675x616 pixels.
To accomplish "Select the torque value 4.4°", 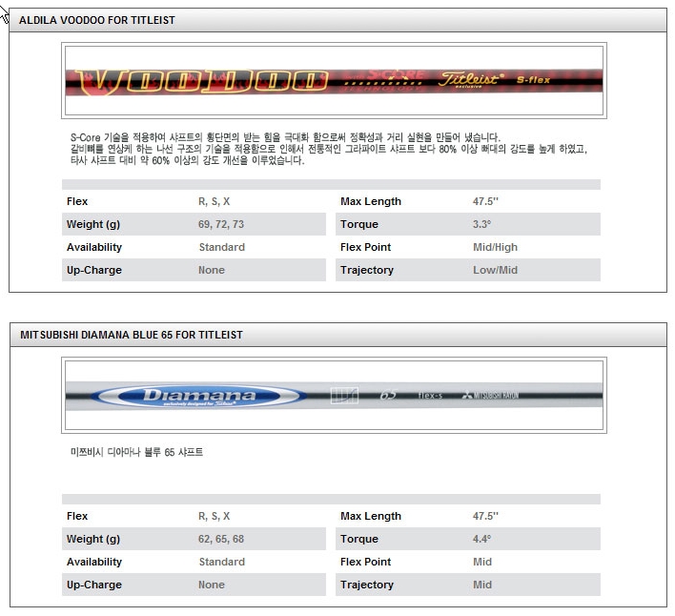I will (x=481, y=539).
